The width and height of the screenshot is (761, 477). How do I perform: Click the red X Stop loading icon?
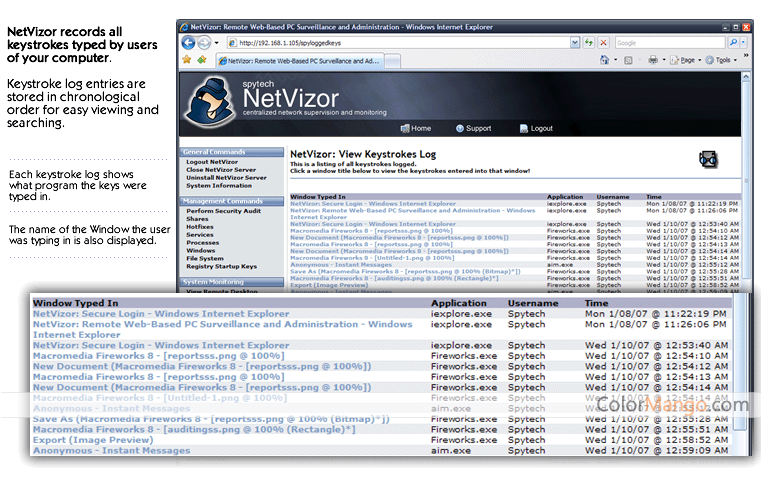coord(603,43)
